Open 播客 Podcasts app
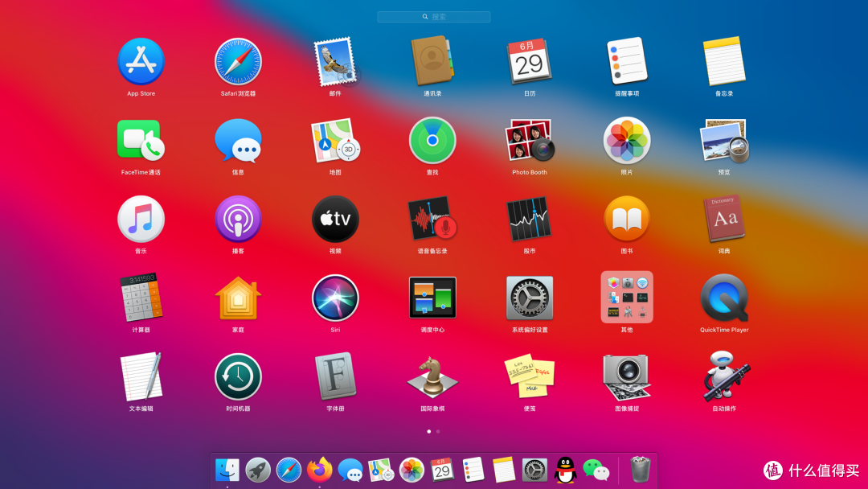This screenshot has width=868, height=489. point(238,220)
